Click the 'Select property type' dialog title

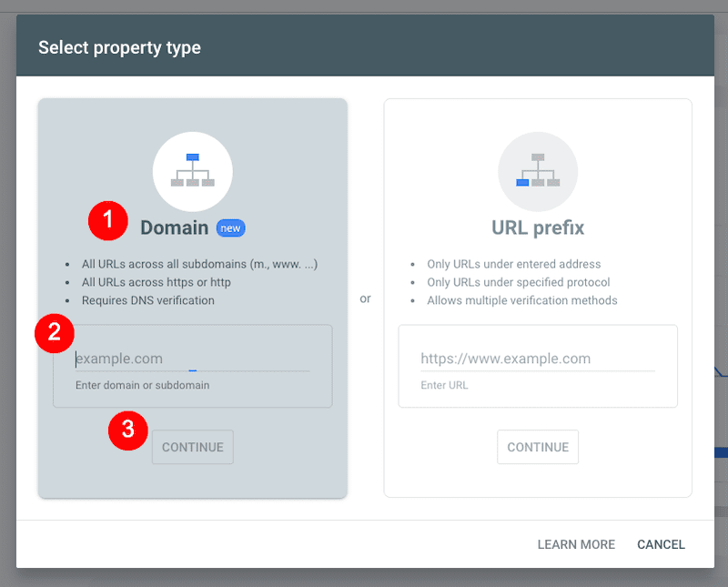click(119, 48)
